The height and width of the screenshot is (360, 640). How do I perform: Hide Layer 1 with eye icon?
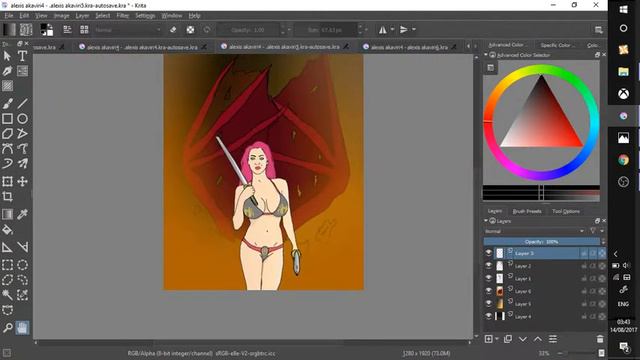click(489, 278)
